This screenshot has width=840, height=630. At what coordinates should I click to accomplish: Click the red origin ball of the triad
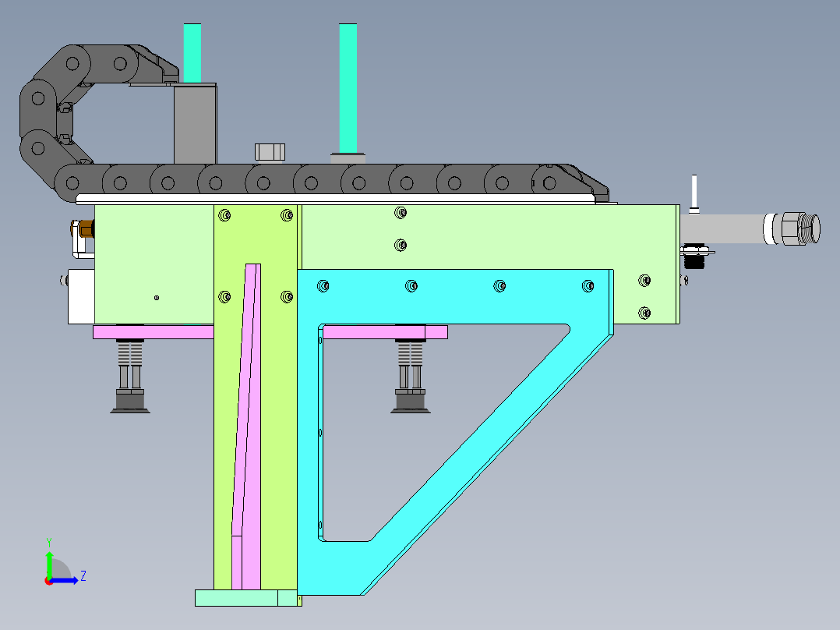49,581
